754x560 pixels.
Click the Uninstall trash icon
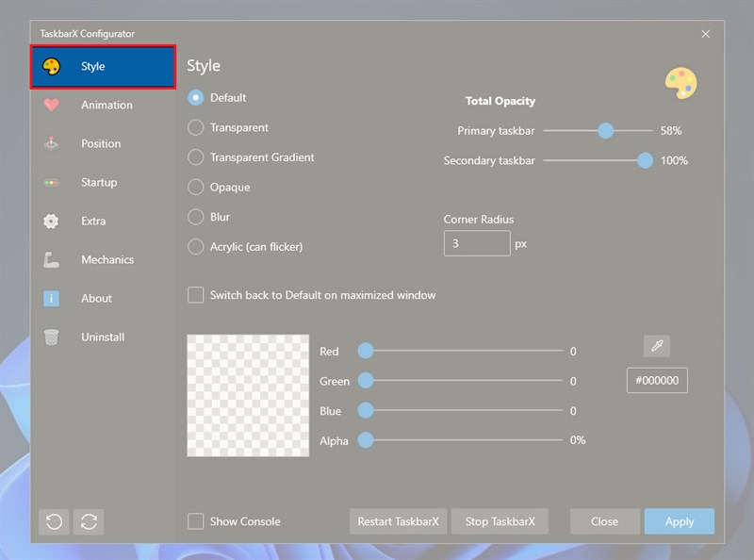[54, 337]
